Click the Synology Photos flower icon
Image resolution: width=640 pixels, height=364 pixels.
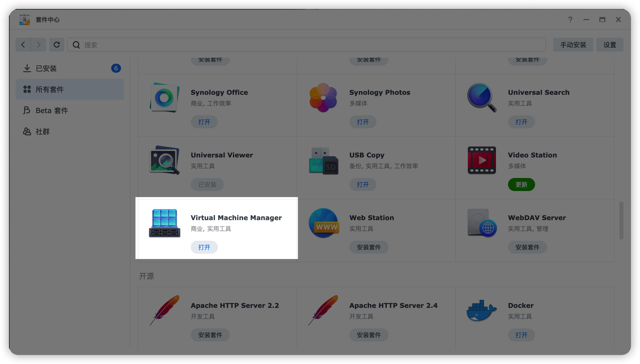pyautogui.click(x=323, y=98)
